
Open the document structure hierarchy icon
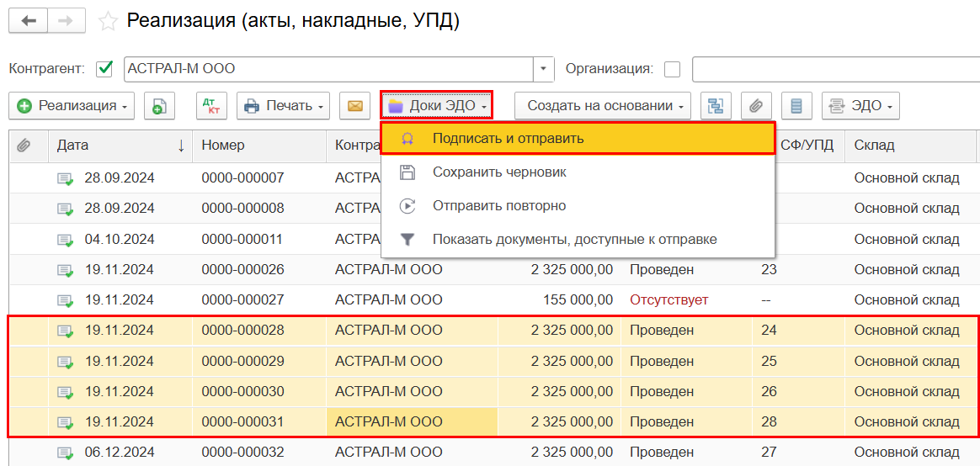716,106
